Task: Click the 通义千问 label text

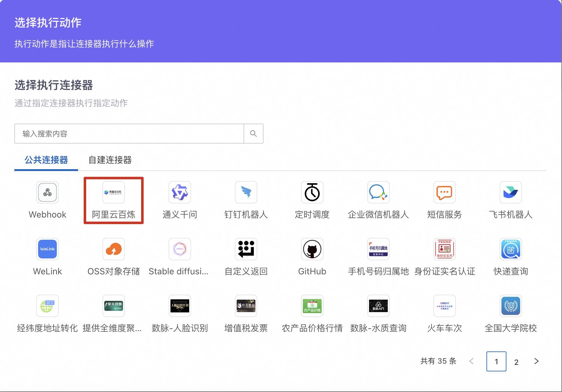Action: point(180,215)
